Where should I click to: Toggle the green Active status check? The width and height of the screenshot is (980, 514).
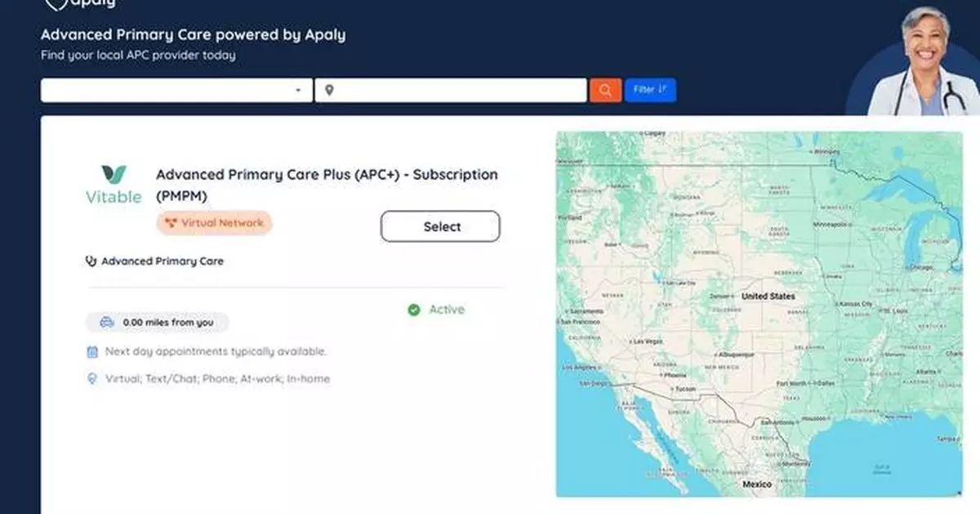414,309
